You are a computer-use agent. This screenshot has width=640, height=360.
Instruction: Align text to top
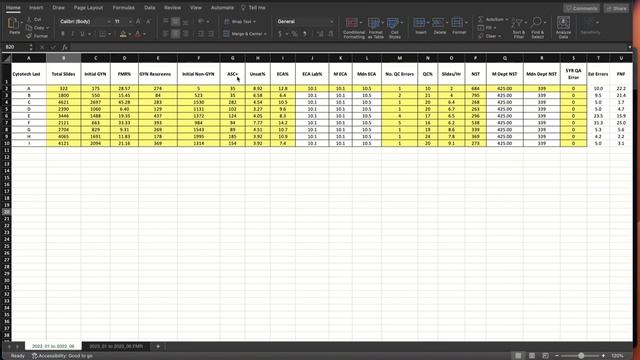[x=166, y=21]
